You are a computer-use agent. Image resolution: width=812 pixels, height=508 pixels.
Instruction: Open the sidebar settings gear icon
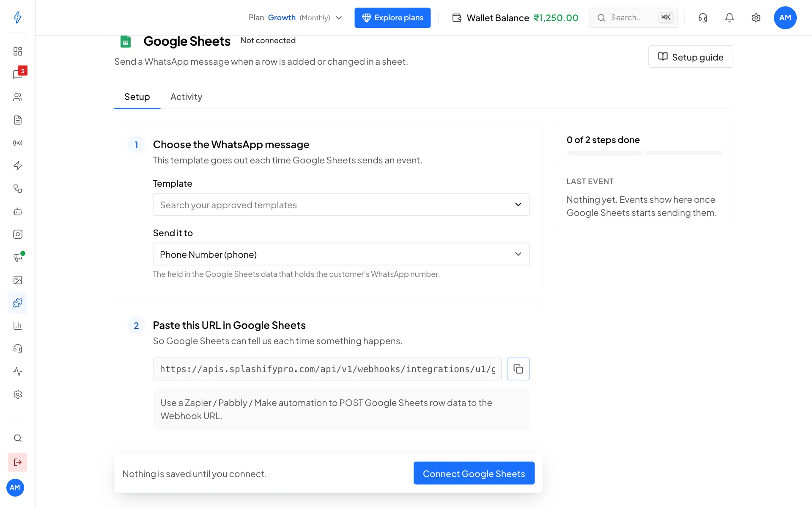coord(17,394)
